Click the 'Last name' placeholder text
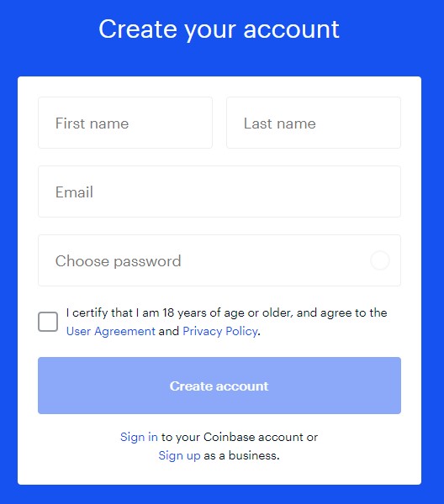 (x=280, y=123)
